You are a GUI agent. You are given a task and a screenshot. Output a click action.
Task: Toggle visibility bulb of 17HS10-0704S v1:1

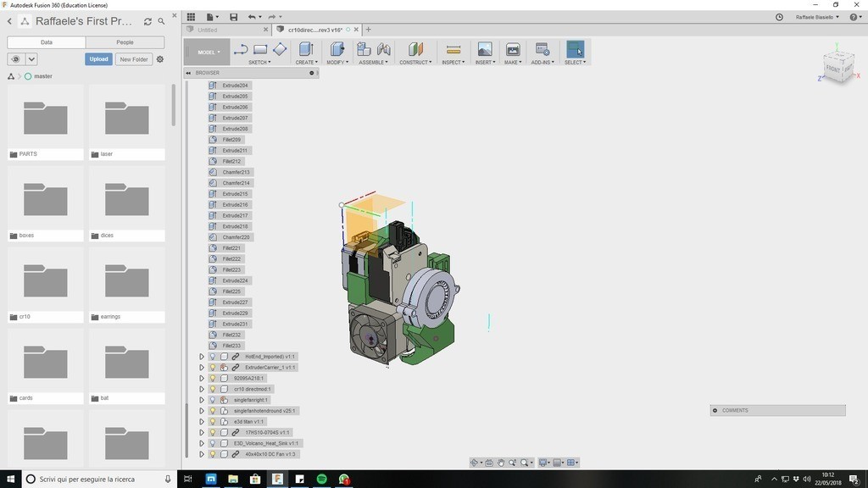(x=213, y=433)
